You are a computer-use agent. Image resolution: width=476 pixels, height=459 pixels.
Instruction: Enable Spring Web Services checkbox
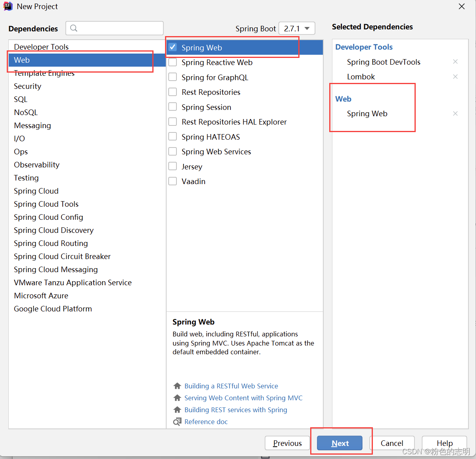(x=173, y=152)
